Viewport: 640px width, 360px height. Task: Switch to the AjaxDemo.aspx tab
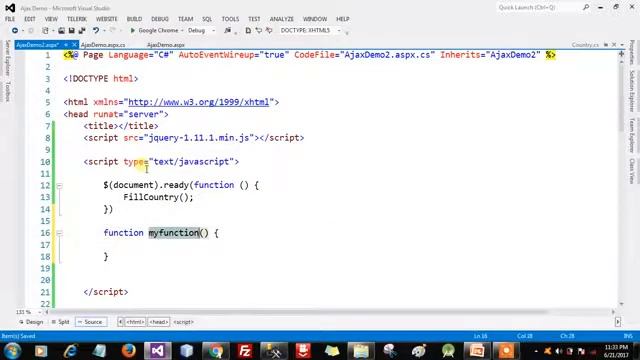(x=166, y=45)
